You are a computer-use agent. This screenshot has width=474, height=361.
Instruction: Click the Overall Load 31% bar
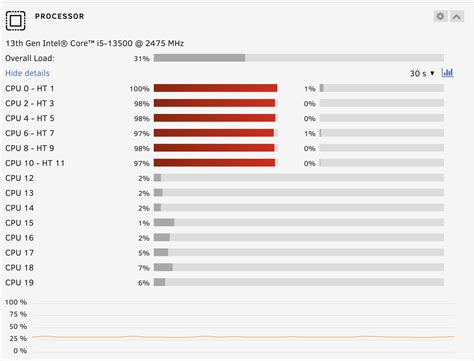(299, 58)
